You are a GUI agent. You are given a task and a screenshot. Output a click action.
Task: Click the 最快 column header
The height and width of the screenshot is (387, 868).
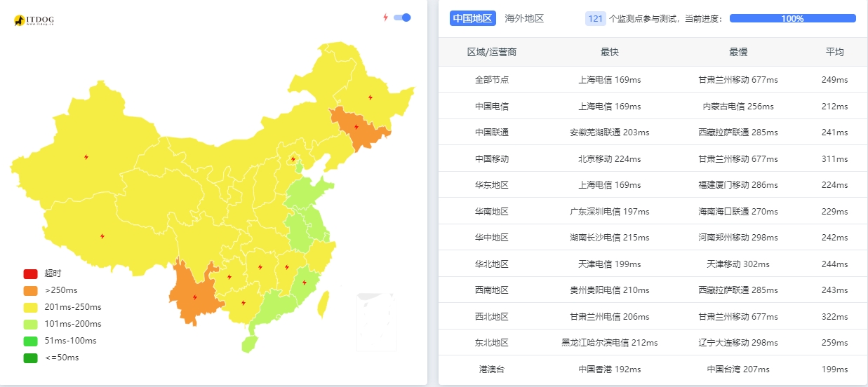(610, 52)
